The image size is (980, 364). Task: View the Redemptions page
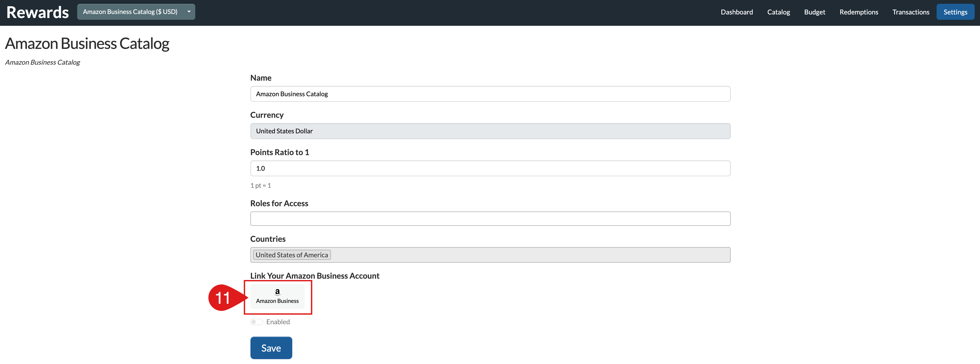859,12
